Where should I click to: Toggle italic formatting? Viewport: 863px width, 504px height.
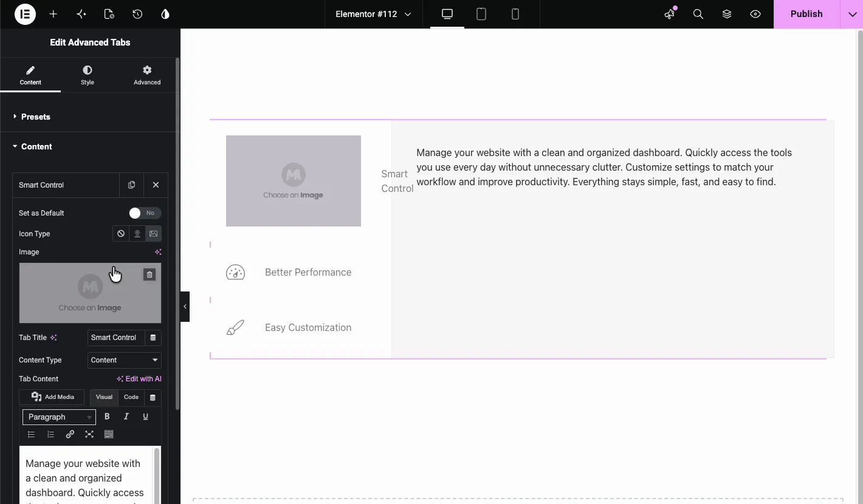pyautogui.click(x=126, y=417)
